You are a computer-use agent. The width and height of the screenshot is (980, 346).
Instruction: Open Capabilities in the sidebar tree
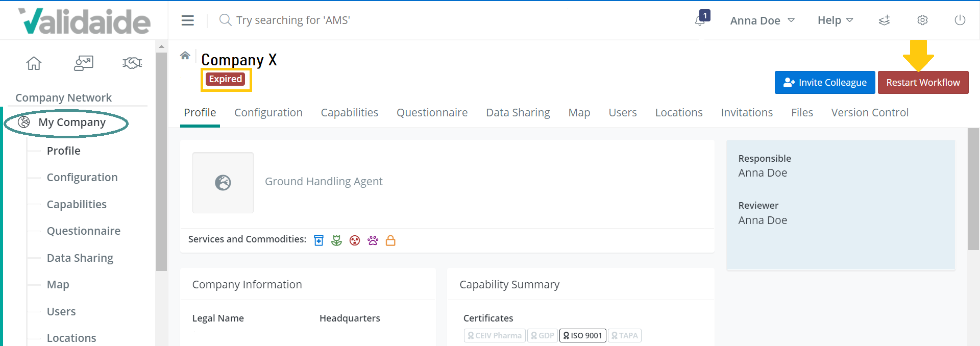click(77, 205)
